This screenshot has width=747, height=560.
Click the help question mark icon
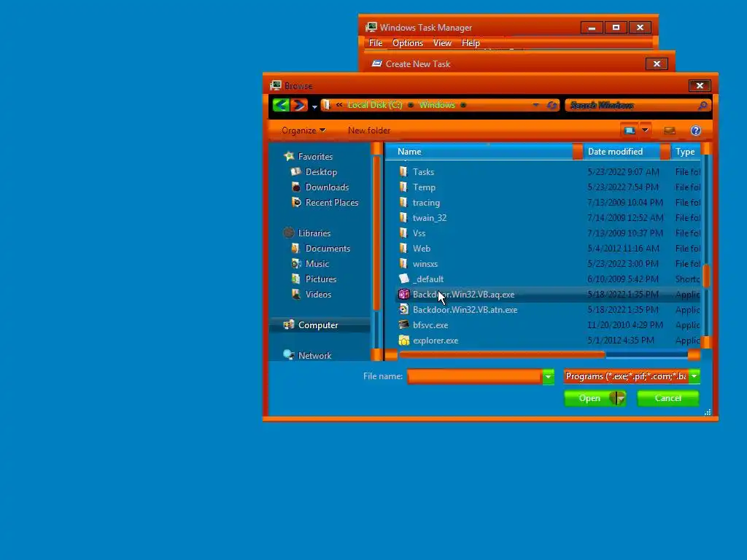[x=695, y=131]
